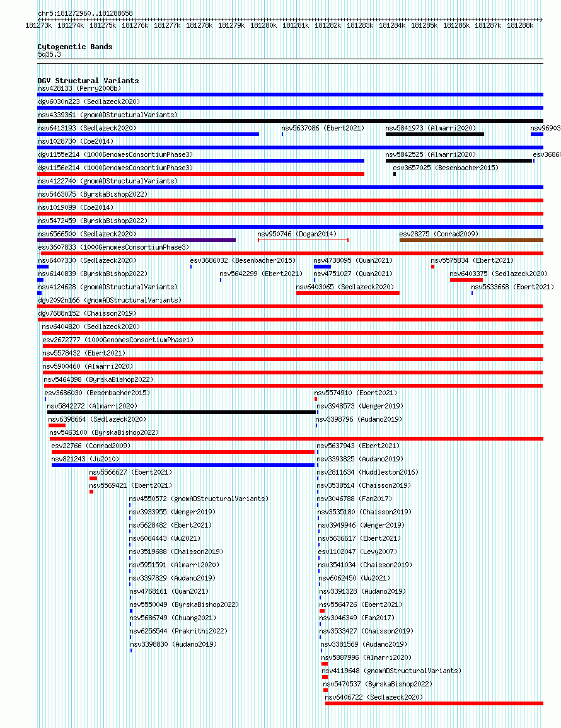Image resolution: width=561 pixels, height=728 pixels.
Task: Click the red esv22766 (Conrad2009) bar
Action: pos(183,452)
